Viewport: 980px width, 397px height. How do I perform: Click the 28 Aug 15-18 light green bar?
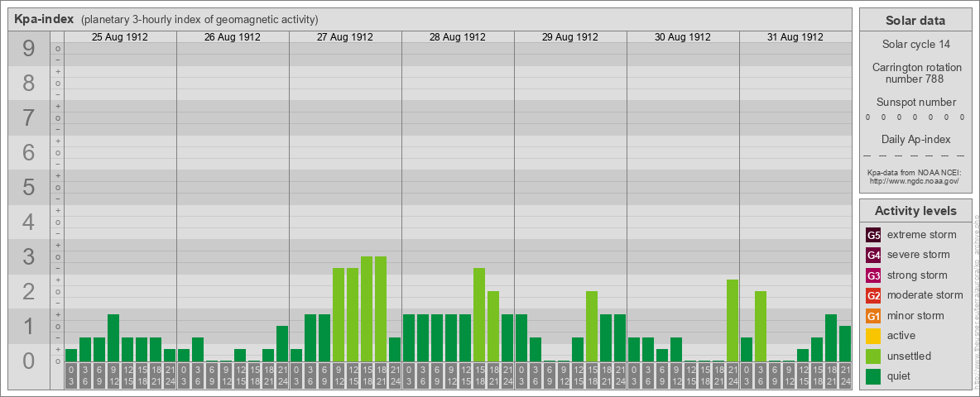tap(478, 314)
